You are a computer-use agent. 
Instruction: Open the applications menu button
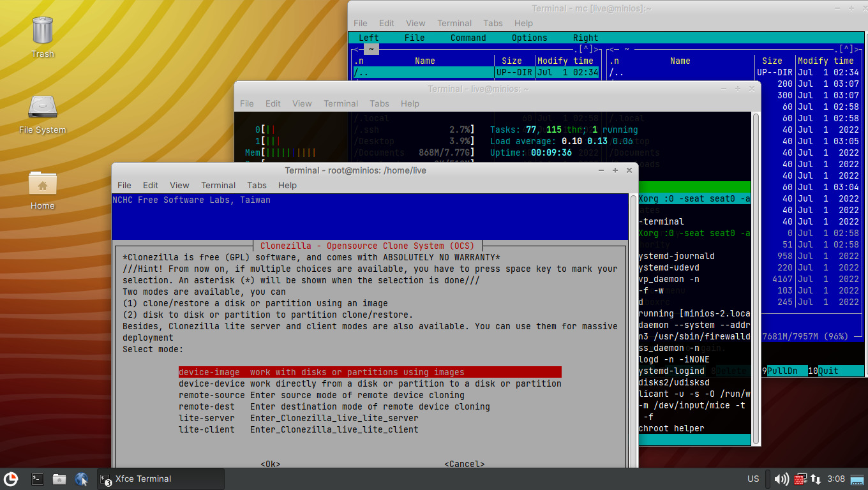tap(11, 479)
